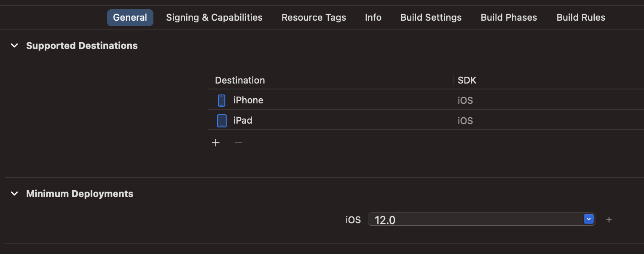644x254 pixels.
Task: Open the Build Settings tab
Action: point(431,18)
